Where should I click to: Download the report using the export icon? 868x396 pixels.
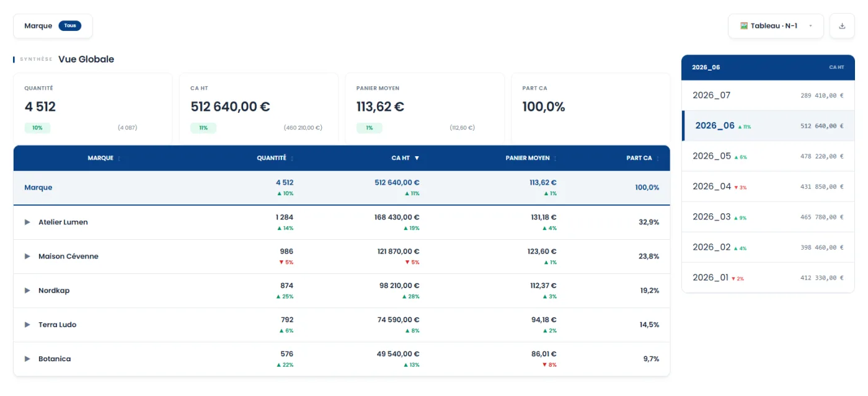[x=842, y=26]
